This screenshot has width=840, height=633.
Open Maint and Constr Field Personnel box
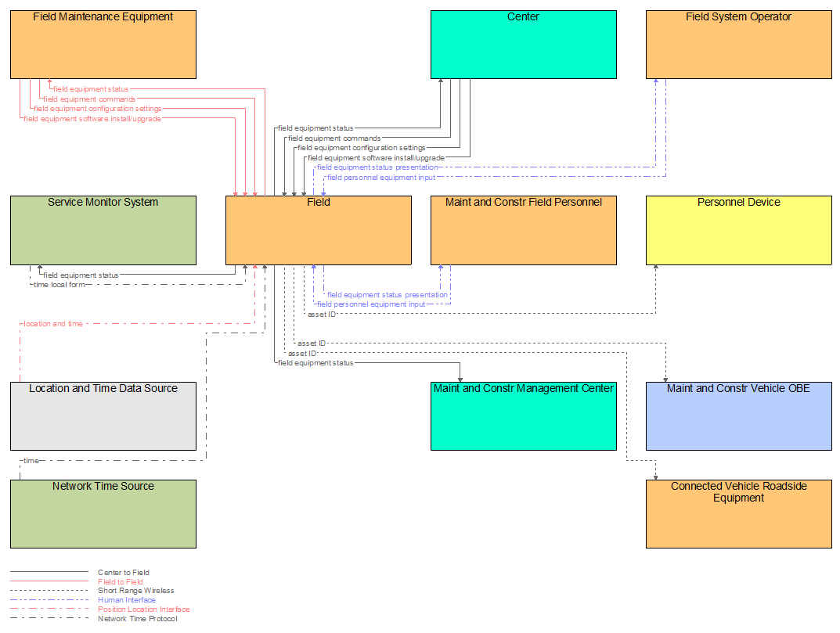click(524, 230)
